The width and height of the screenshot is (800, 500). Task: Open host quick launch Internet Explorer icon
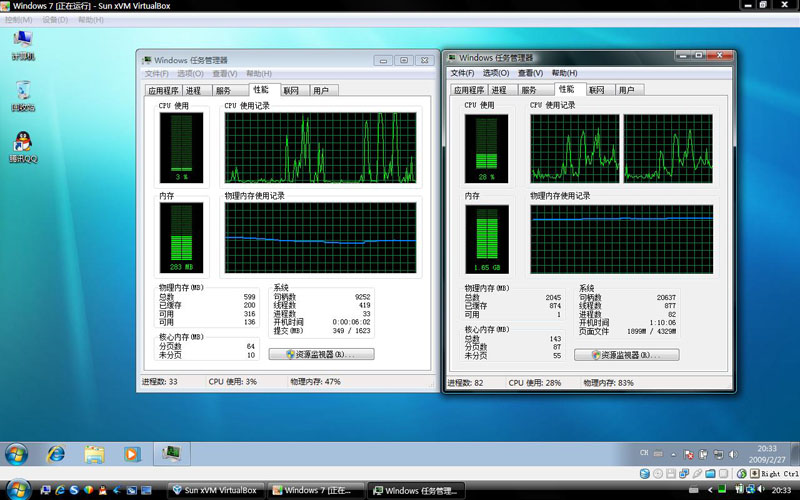click(60, 490)
